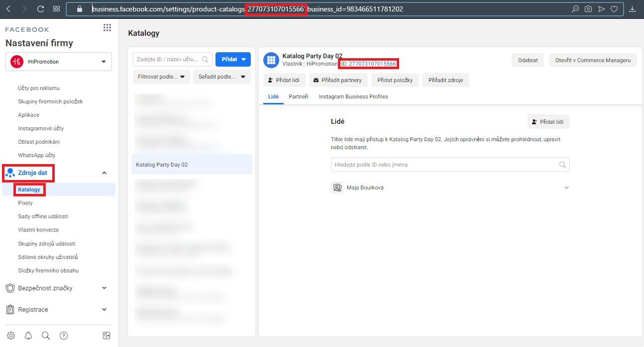Viewport: 644px width, 347px height.
Task: Click search icon in catalog ID field
Action: coord(205,59)
